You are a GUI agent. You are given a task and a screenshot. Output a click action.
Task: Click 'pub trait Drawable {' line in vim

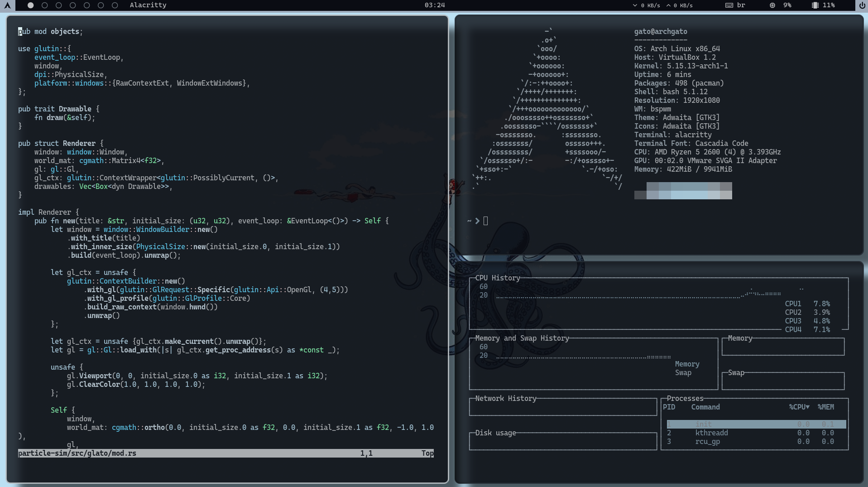tap(58, 109)
